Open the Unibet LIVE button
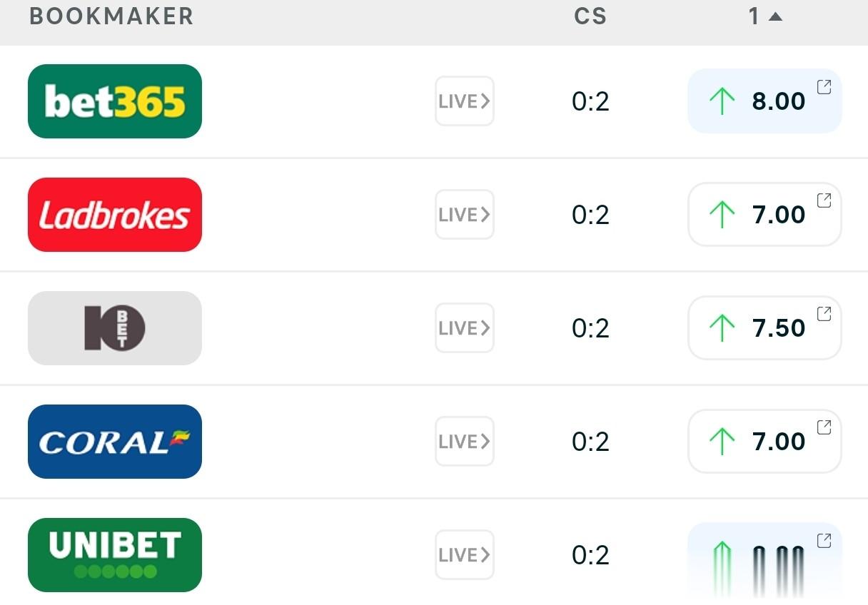 tap(464, 555)
